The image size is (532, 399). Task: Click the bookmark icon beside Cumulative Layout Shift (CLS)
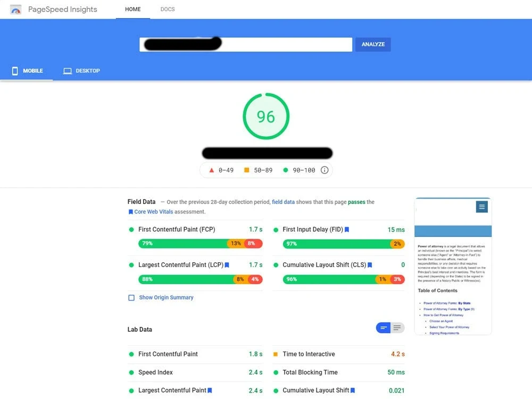370,265
